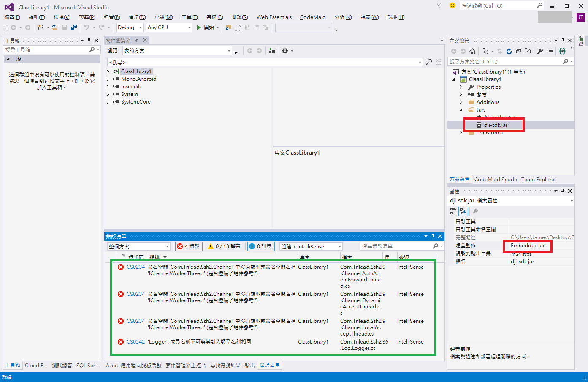Image resolution: width=588 pixels, height=382 pixels.
Task: Click the Pending Changes Filter clock icon
Action: click(486, 51)
